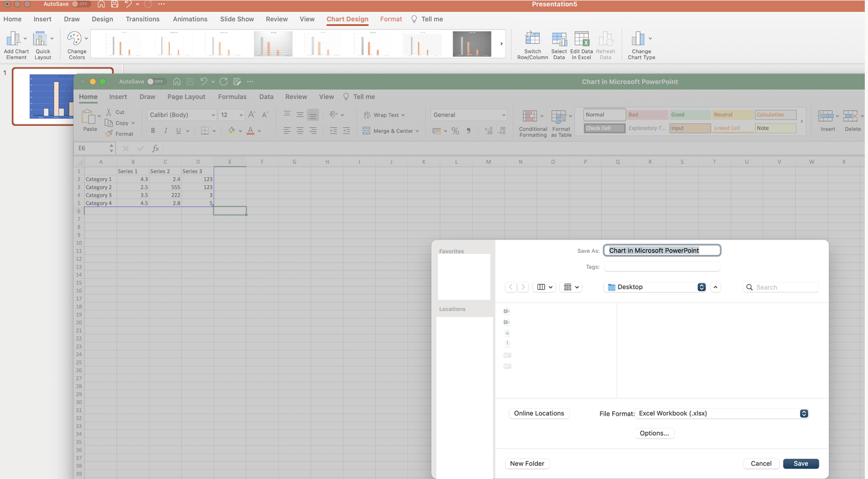Image resolution: width=868 pixels, height=479 pixels.
Task: Toggle Wrap Text in the ribbon
Action: pyautogui.click(x=384, y=115)
